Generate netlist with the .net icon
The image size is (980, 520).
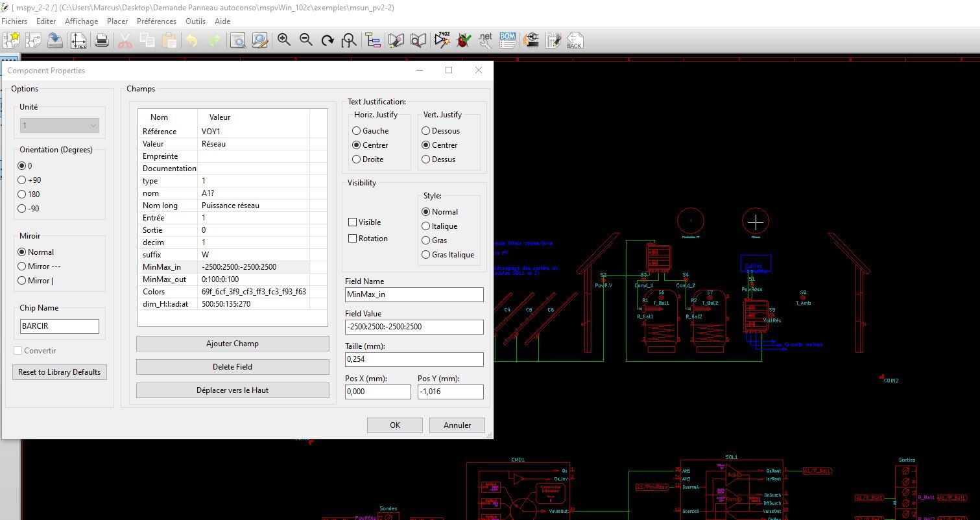click(x=485, y=40)
